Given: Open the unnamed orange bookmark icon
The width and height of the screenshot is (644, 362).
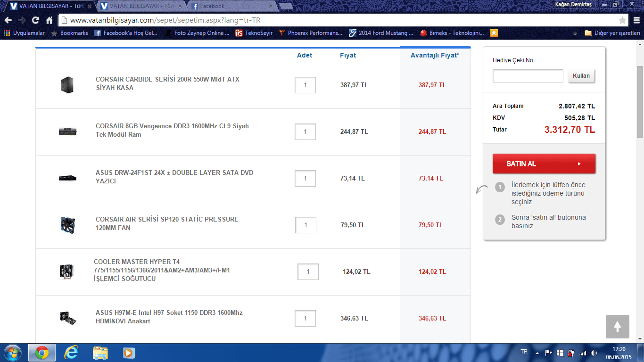Looking at the screenshot, I should 494,33.
